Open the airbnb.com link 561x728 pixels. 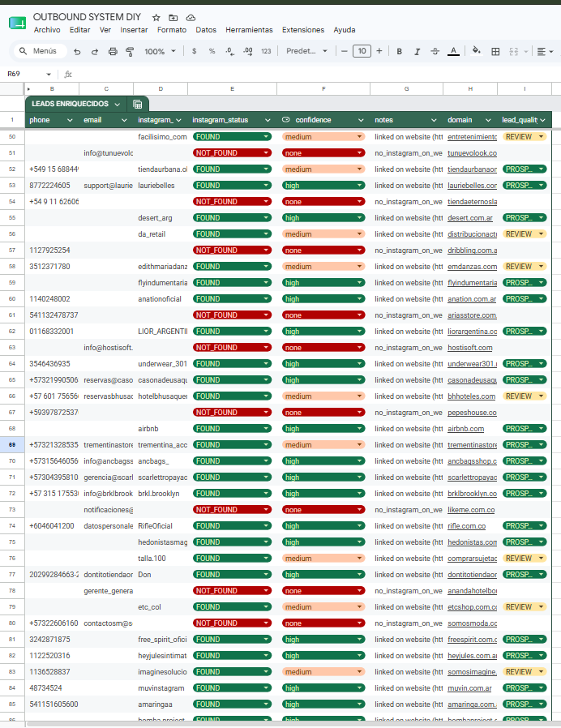[466, 429]
